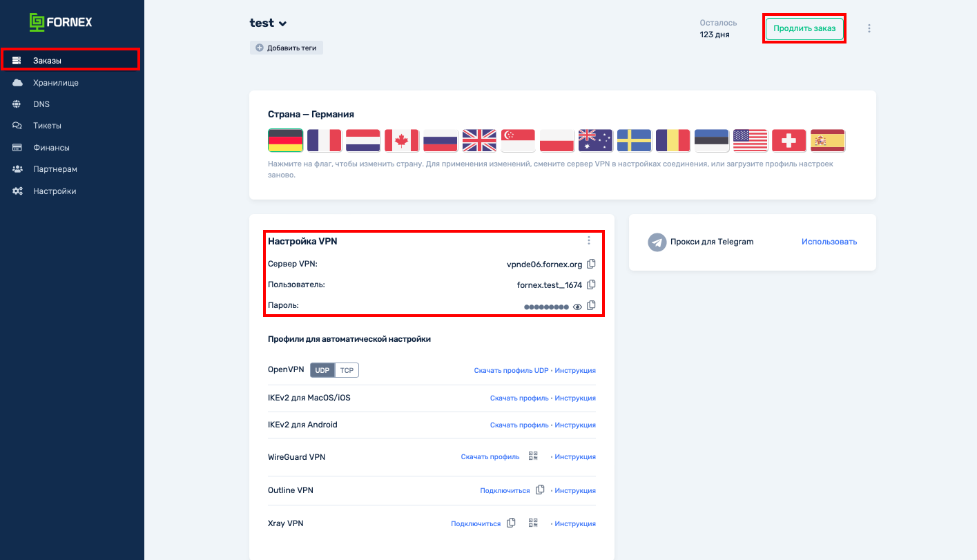Image resolution: width=977 pixels, height=560 pixels.
Task: Click Telegram proxy icon
Action: 657,242
